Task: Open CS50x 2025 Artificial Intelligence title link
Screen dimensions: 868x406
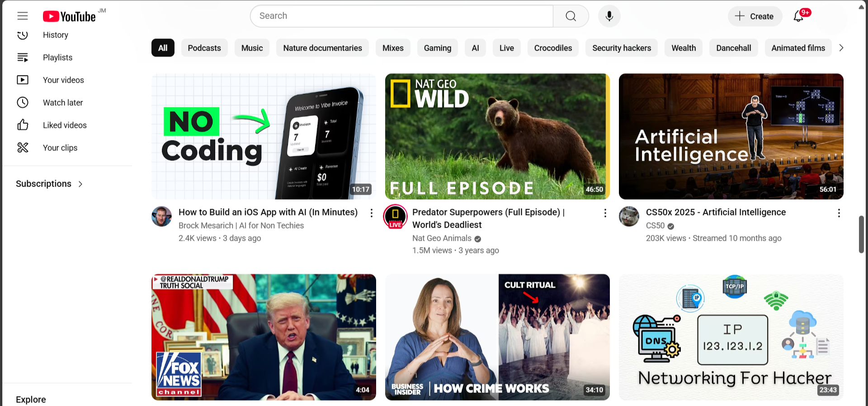Action: tap(716, 212)
